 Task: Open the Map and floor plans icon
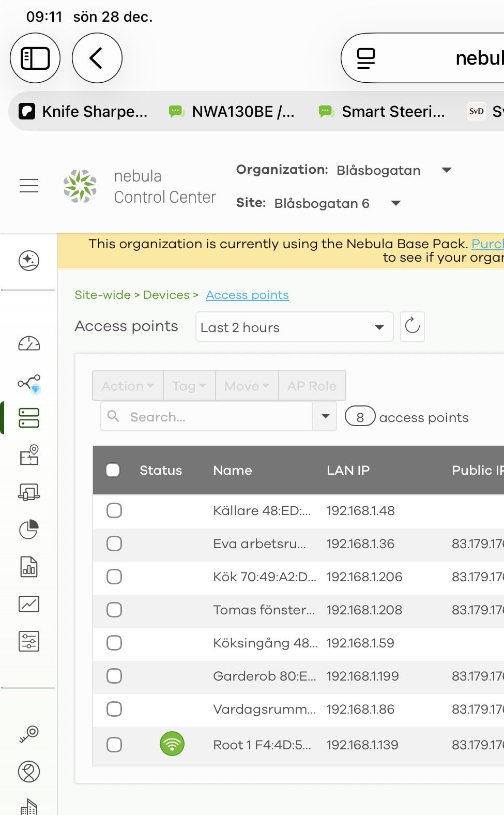tap(29, 455)
